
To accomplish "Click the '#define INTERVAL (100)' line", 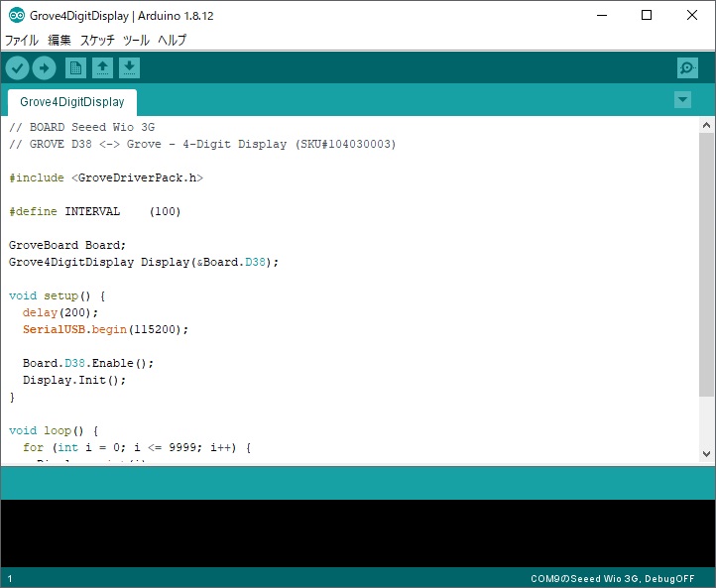I will pyautogui.click(x=95, y=211).
